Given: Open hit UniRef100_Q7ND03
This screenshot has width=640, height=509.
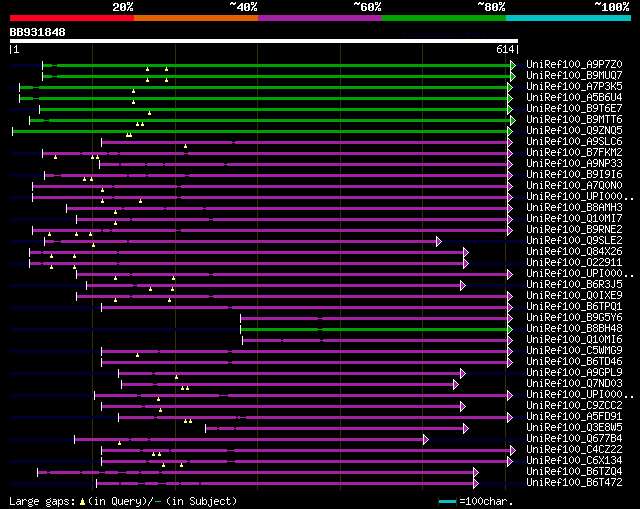Looking at the screenshot, I should click(x=574, y=384).
